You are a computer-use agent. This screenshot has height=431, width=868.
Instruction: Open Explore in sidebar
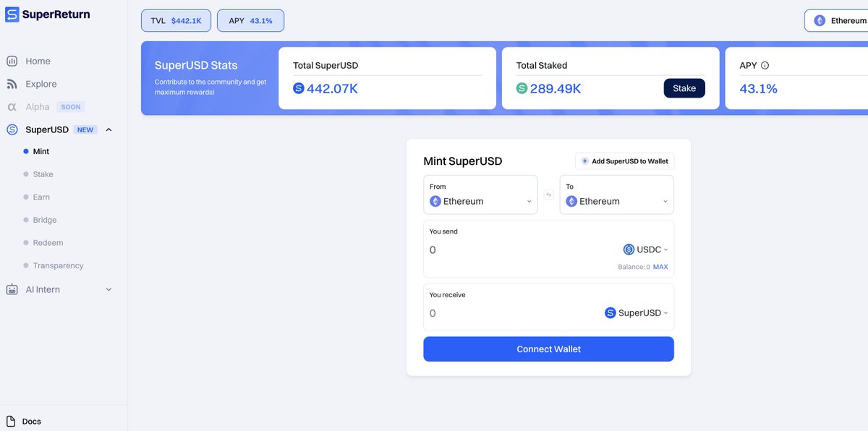pos(41,84)
